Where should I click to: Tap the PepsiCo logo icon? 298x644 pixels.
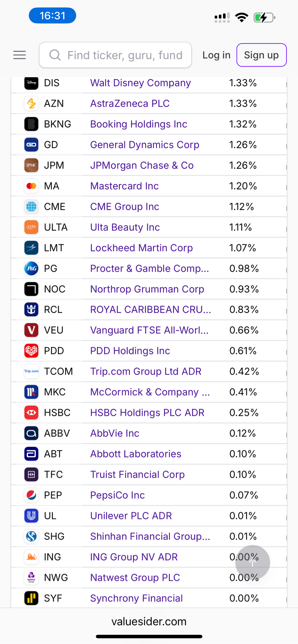[31, 495]
